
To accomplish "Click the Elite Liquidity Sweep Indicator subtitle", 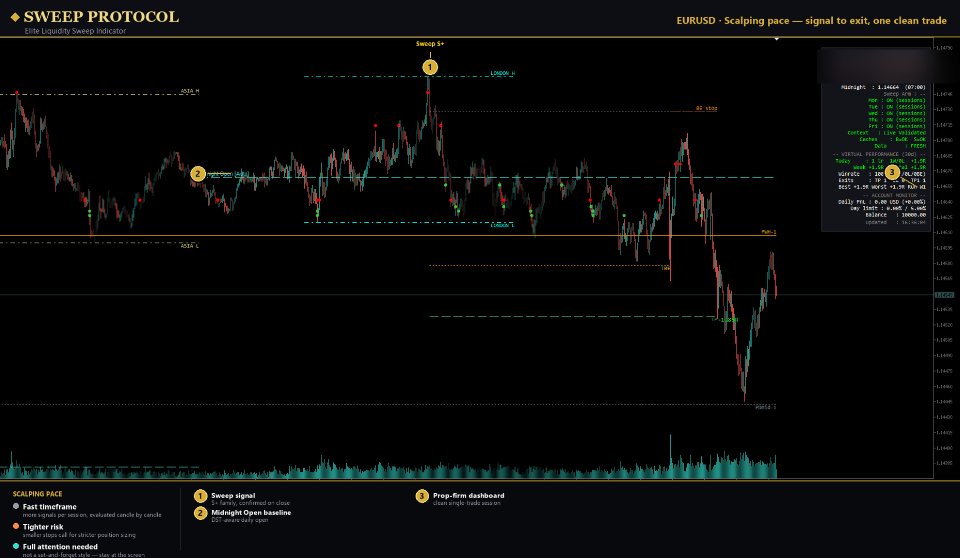I will (x=75, y=31).
